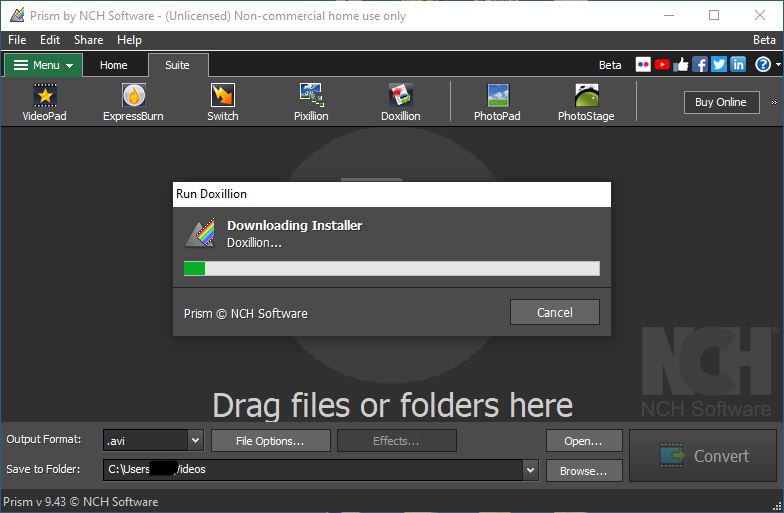
Task: Click the Prism icon in download dialog
Action: tap(201, 232)
